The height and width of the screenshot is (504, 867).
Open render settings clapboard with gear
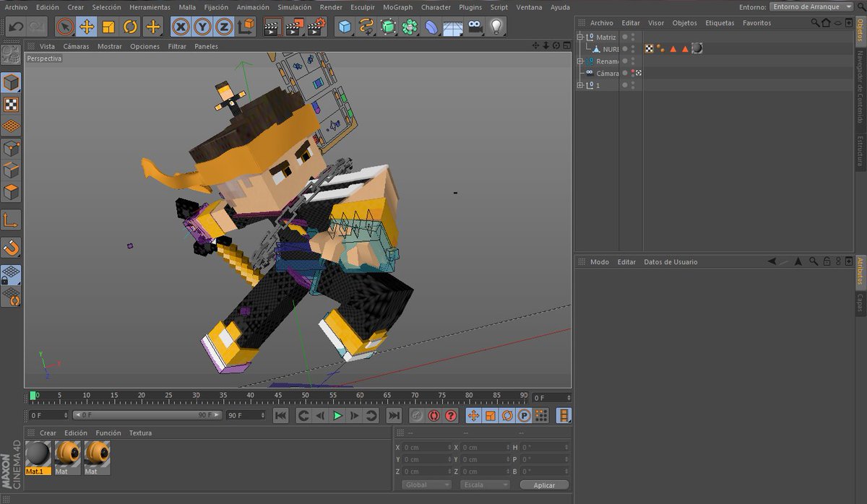pyautogui.click(x=317, y=27)
